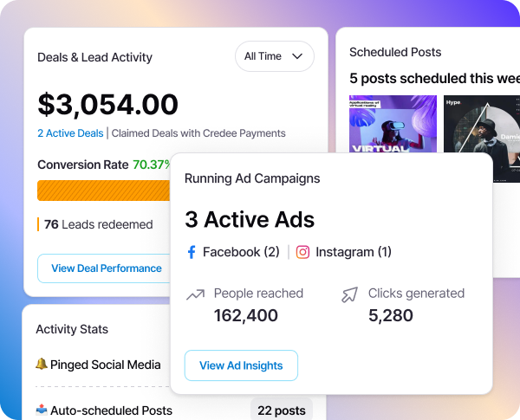Open the Virtual reality post thumbnail
Viewport: 520px width, 420px height.
pos(393,125)
